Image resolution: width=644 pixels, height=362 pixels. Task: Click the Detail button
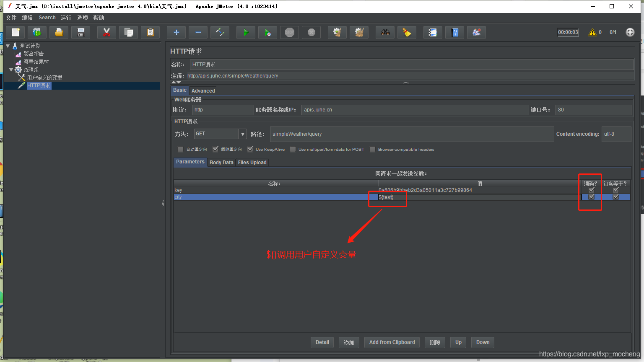click(x=322, y=342)
